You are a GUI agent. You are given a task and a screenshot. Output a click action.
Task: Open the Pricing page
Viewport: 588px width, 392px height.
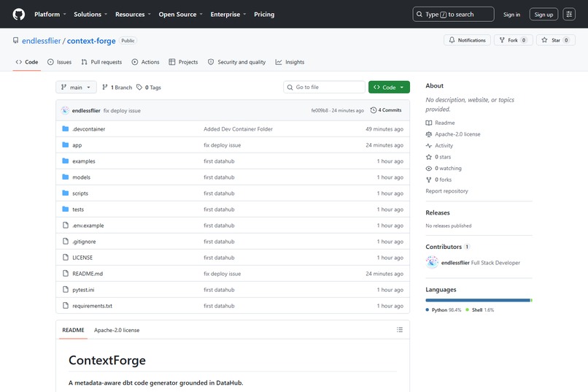(264, 15)
